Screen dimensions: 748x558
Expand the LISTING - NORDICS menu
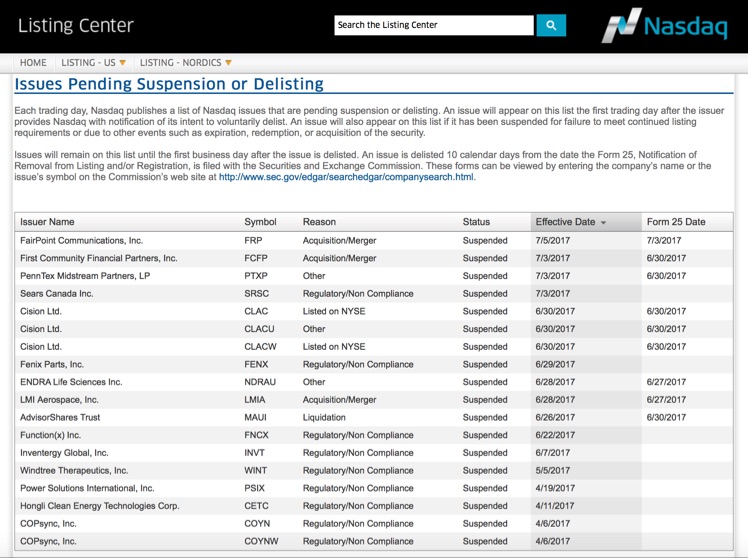(186, 63)
